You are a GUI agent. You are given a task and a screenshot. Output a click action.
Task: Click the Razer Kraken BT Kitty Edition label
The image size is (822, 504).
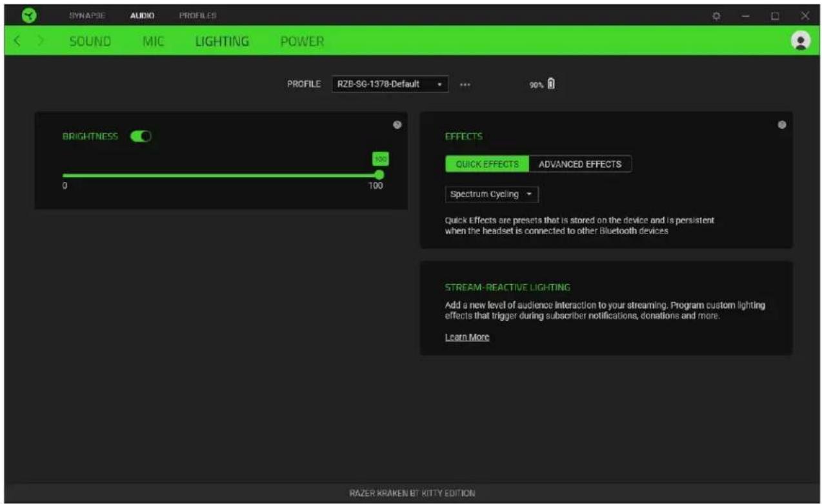click(412, 493)
